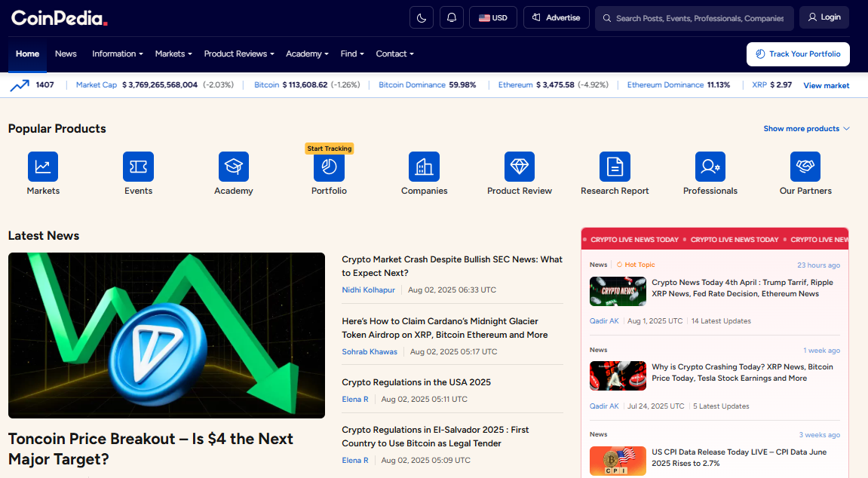Image resolution: width=868 pixels, height=478 pixels.
Task: Click the Track Your Portfolio button
Action: coord(798,54)
